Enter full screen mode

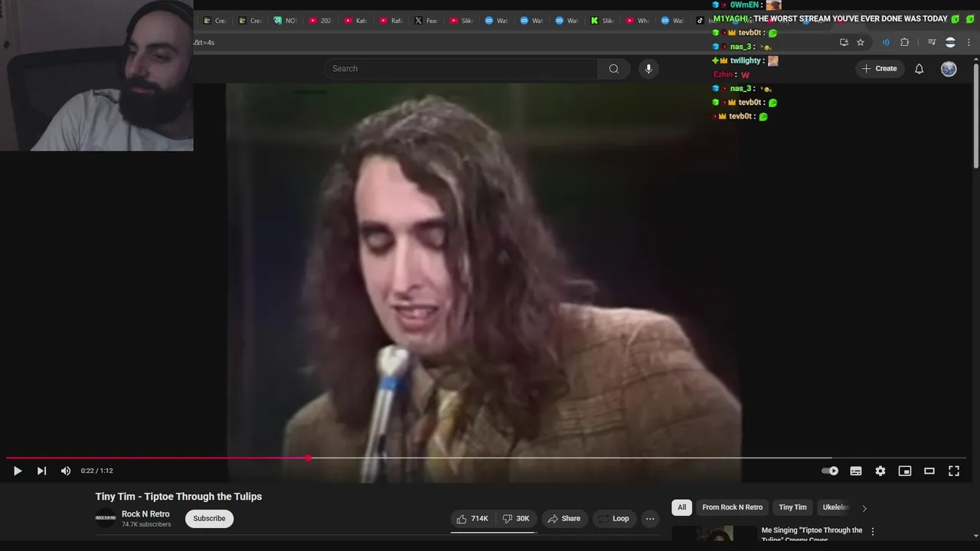point(954,471)
